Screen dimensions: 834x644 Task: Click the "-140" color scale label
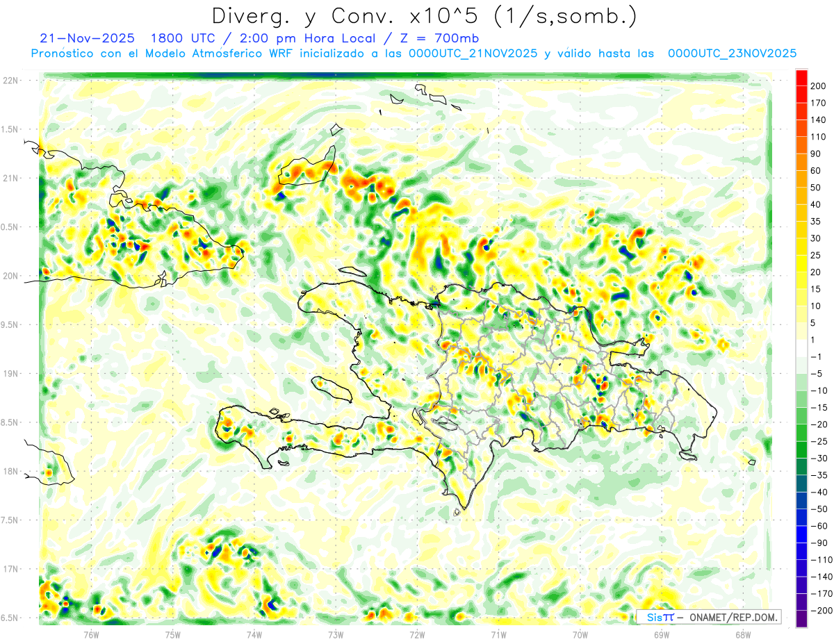click(821, 577)
